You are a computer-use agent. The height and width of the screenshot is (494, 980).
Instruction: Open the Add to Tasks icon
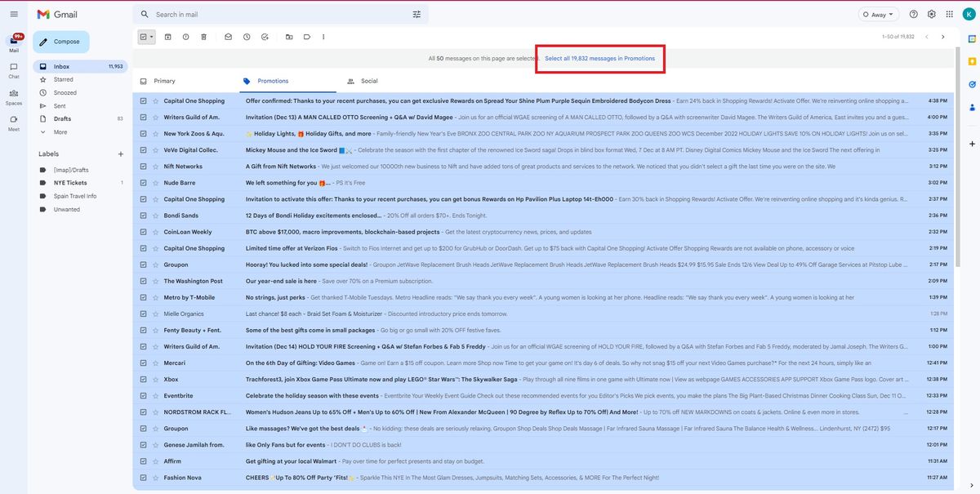click(262, 35)
